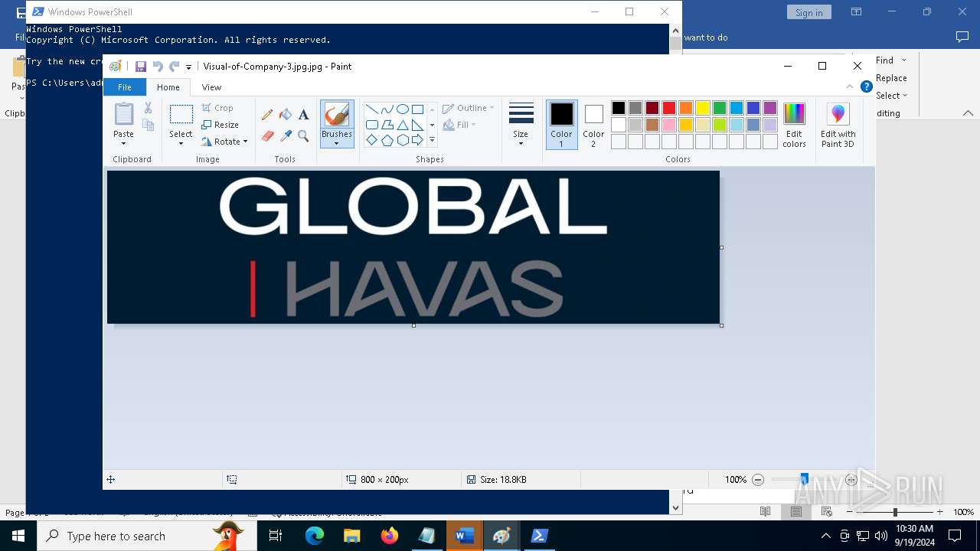This screenshot has height=551, width=980.
Task: Click Edit with Paint 3D
Action: tap(838, 126)
